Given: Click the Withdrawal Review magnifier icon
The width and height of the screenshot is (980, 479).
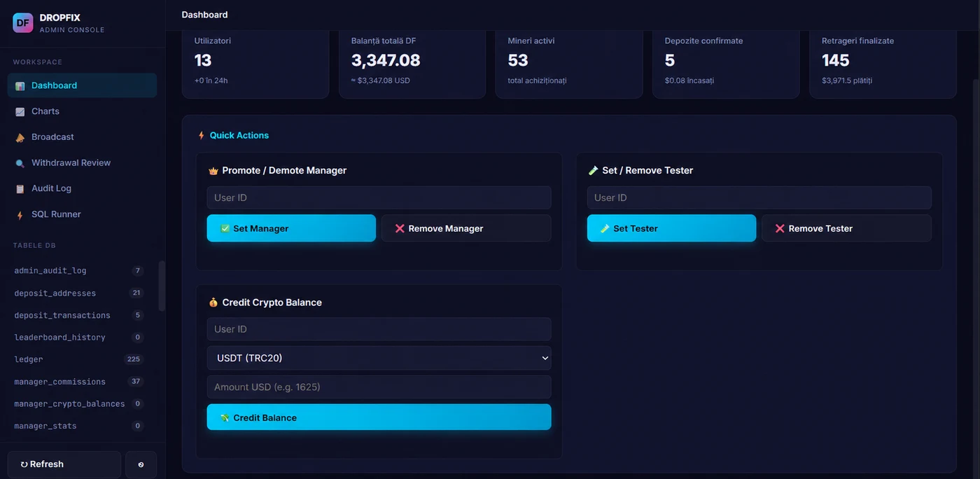Looking at the screenshot, I should [20, 163].
